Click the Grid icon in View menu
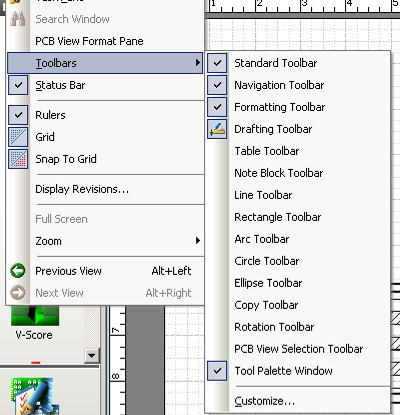Screen dimensions: 400x415 tap(18, 137)
